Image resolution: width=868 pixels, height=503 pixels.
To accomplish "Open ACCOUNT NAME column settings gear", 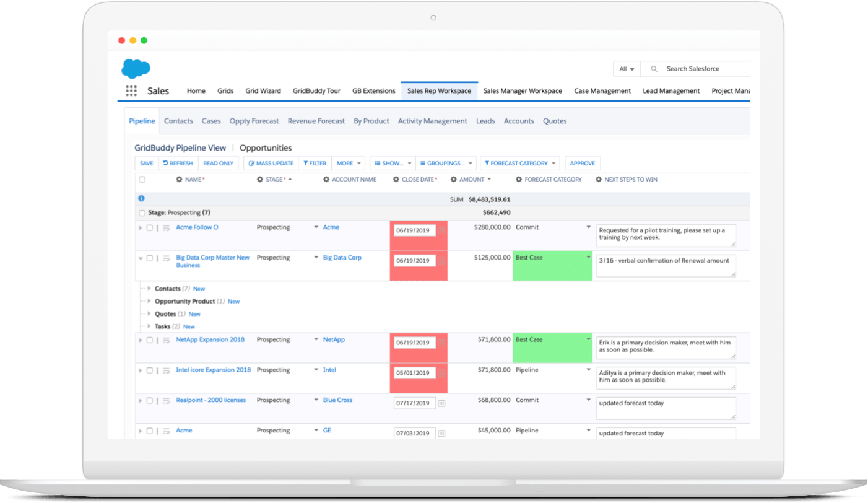I will (326, 180).
